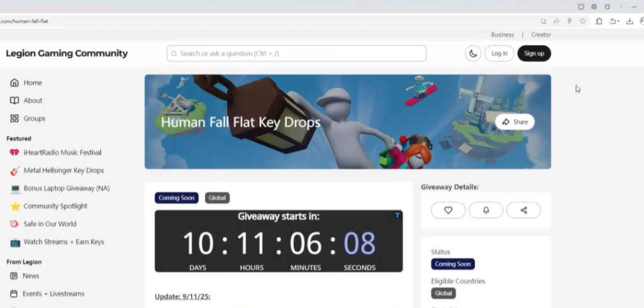Click the Home icon in the sidebar
644x308 pixels.
14,83
